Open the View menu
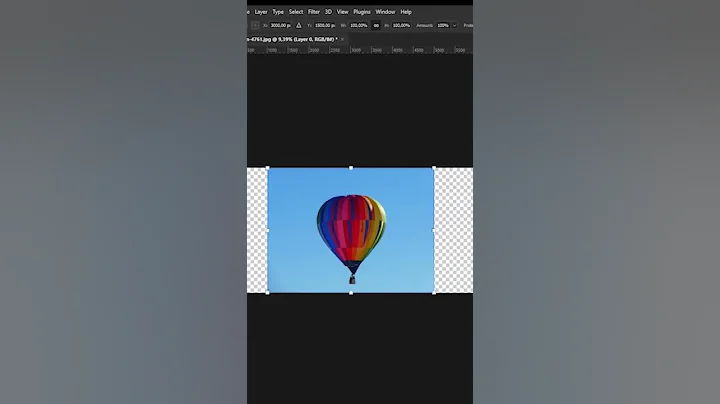 [343, 12]
